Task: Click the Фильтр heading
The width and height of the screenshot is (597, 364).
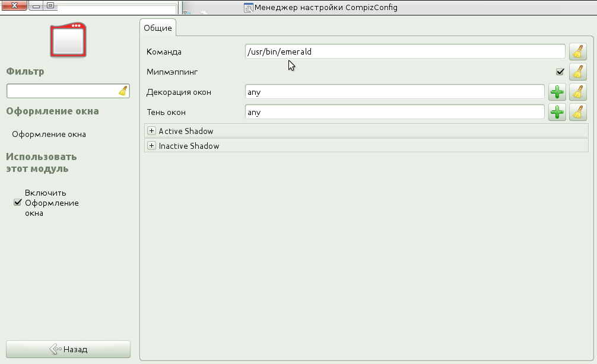Action: pyautogui.click(x=25, y=72)
